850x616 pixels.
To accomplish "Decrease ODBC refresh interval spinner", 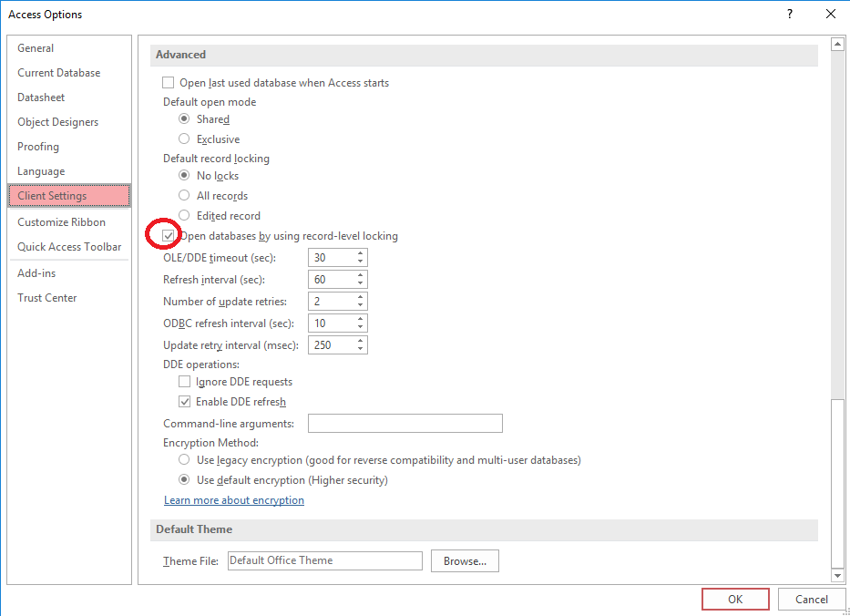I will 360,327.
